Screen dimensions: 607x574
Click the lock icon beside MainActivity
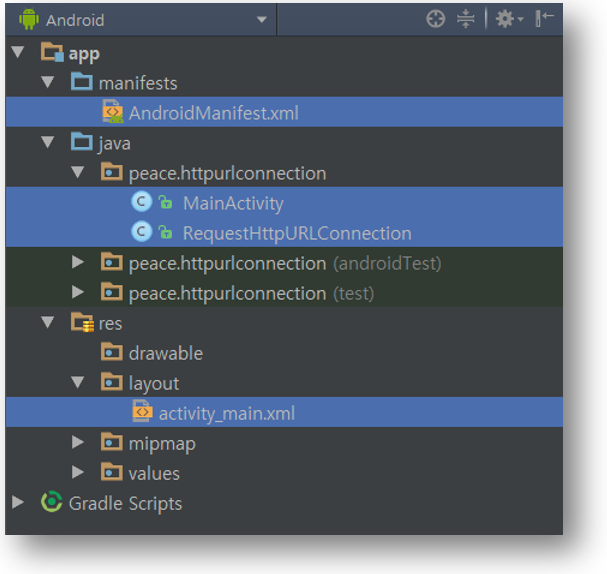pyautogui.click(x=165, y=202)
